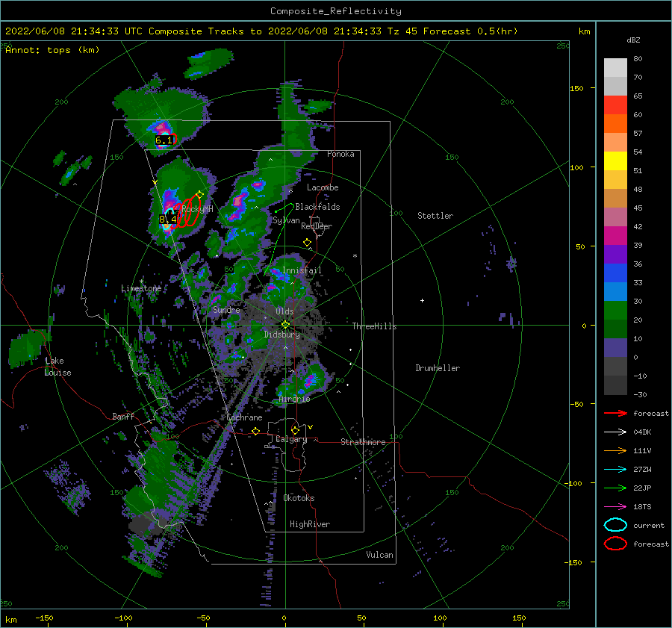Select the red 65 dBZ color swatch

click(615, 105)
